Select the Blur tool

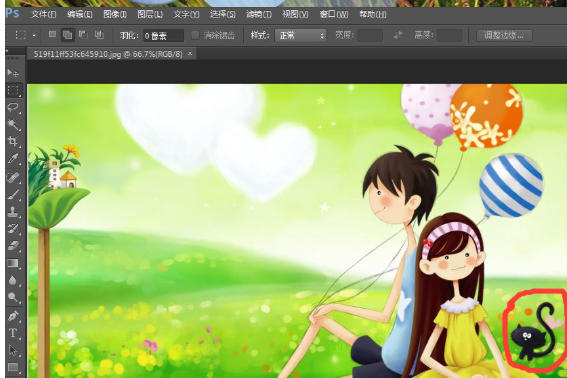coord(13,280)
